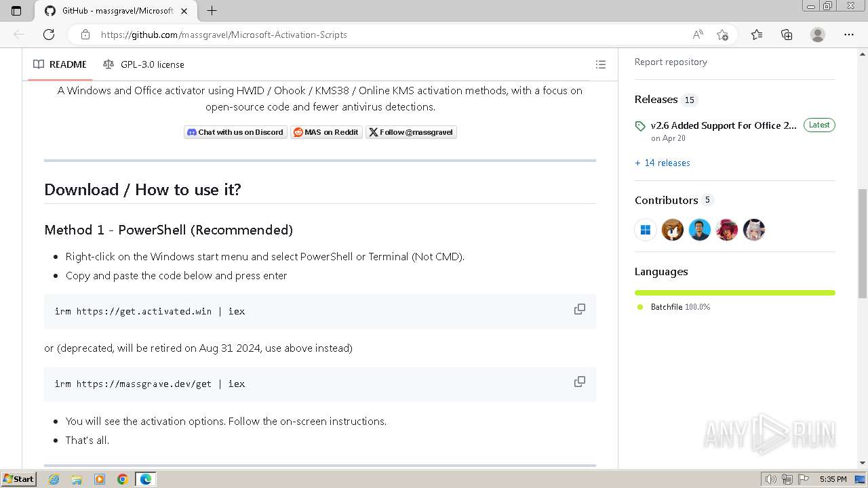Click the Batchfile 100.0% language link
Viewport: 868px width, 488px height.
coord(680,307)
